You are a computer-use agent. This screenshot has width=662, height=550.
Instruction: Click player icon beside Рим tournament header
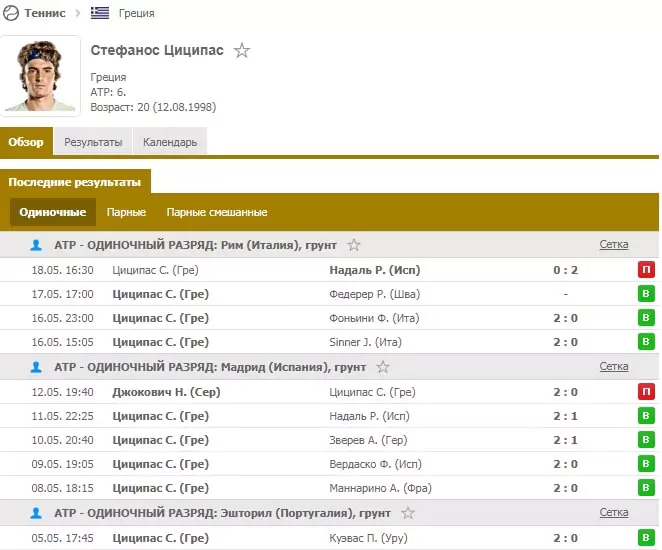coord(36,245)
